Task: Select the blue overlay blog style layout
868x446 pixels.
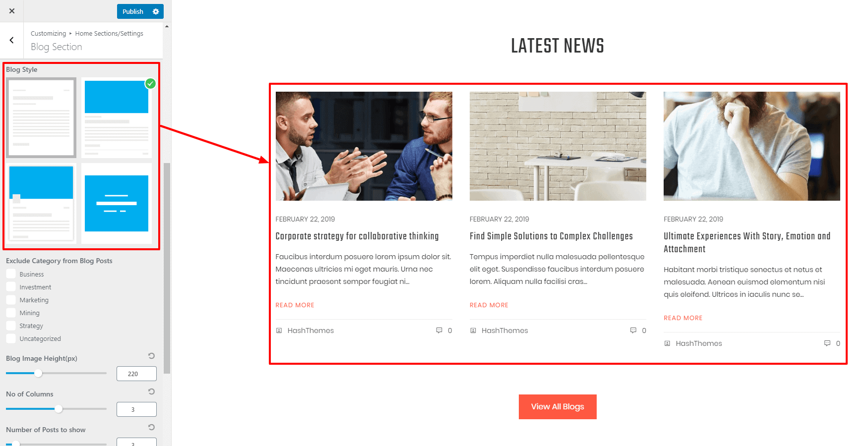Action: (117, 203)
